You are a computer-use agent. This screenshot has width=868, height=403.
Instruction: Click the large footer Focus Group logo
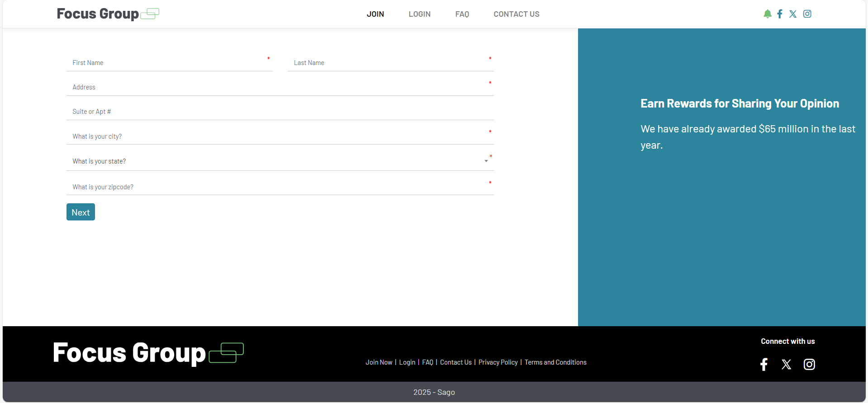click(148, 353)
